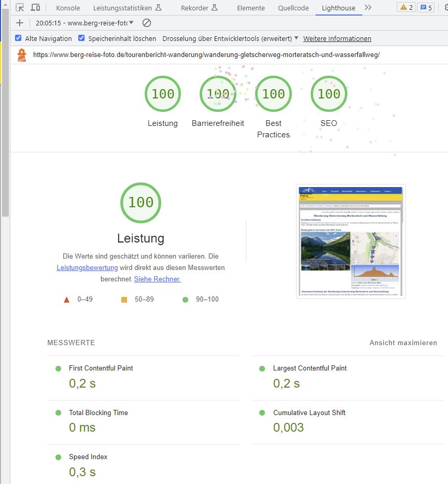The height and width of the screenshot is (484, 448).
Task: Click the Cumulative Layout Shift metric
Action: pyautogui.click(x=348, y=422)
